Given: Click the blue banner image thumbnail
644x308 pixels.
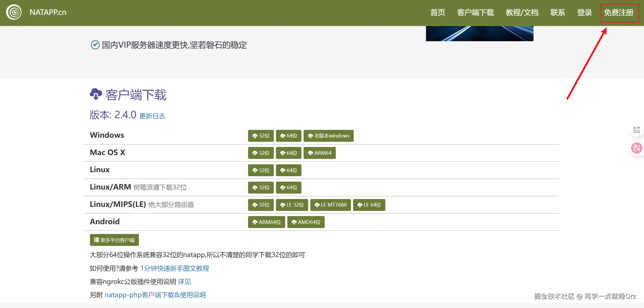Looking at the screenshot, I should pos(479,33).
